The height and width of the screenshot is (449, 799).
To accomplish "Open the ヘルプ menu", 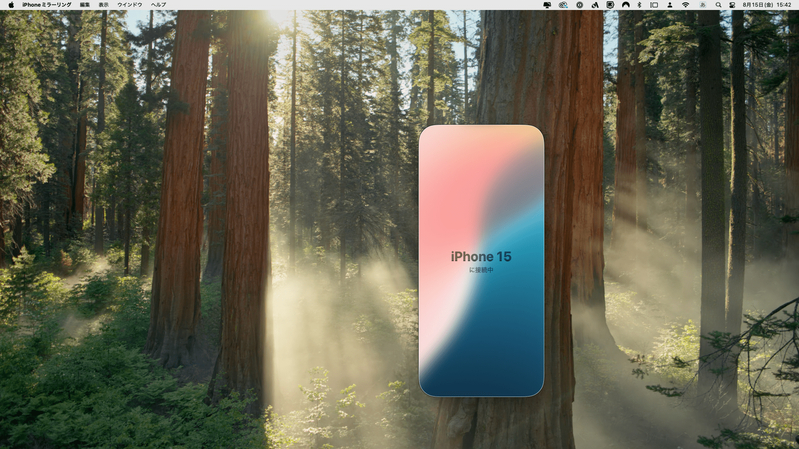I will point(158,5).
